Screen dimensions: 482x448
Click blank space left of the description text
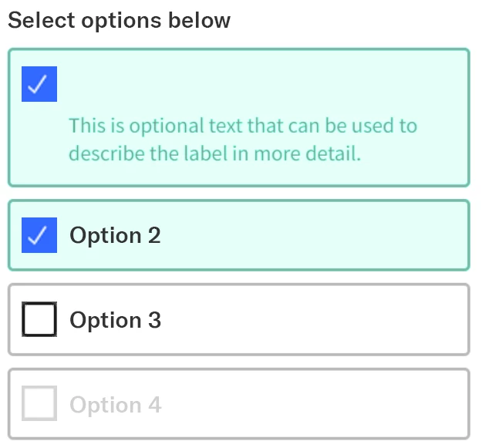click(x=39, y=140)
